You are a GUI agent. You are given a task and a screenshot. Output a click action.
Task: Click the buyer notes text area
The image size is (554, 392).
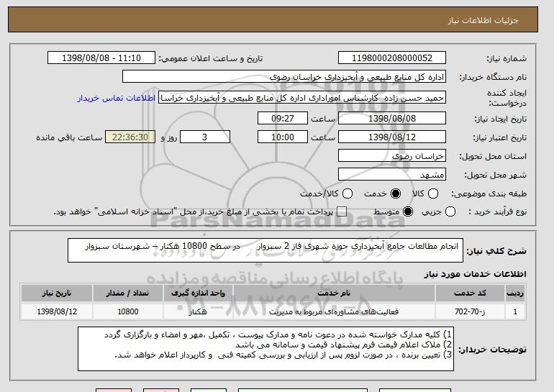tap(265, 349)
